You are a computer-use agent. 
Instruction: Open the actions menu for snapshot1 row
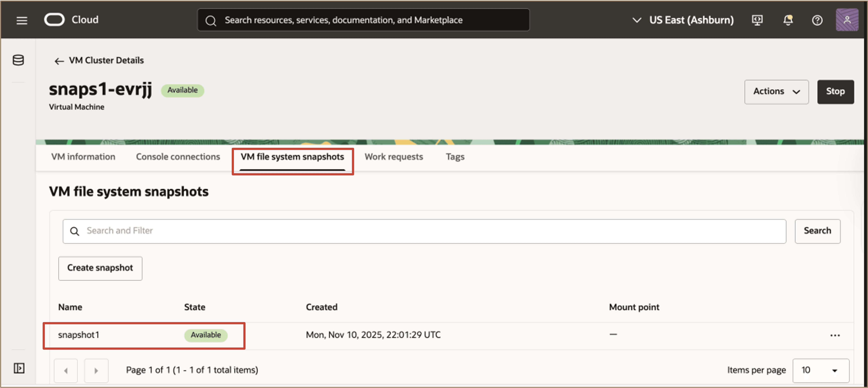click(x=835, y=335)
